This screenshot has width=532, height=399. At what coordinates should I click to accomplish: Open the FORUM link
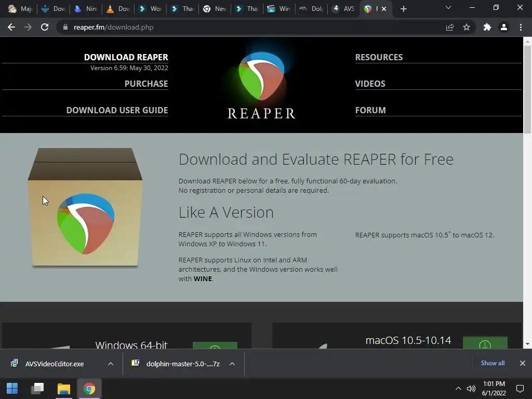tap(370, 110)
